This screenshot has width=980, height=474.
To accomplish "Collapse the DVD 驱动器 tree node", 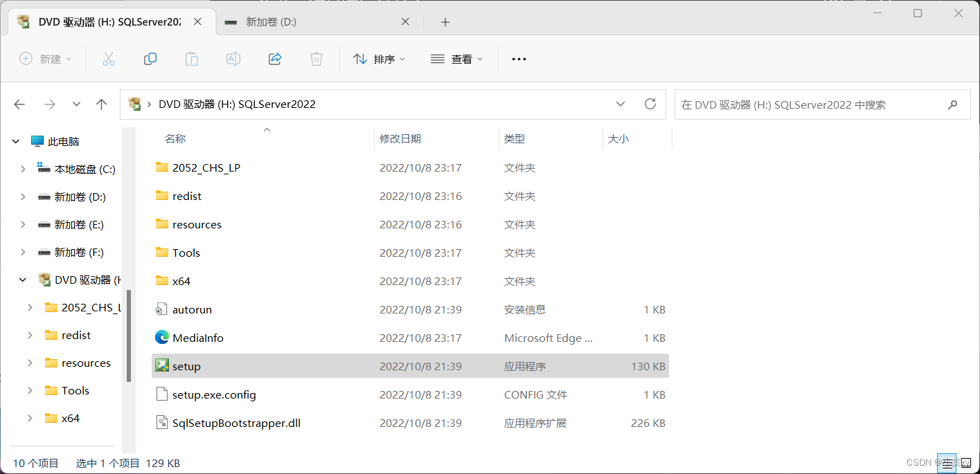I will [x=23, y=280].
